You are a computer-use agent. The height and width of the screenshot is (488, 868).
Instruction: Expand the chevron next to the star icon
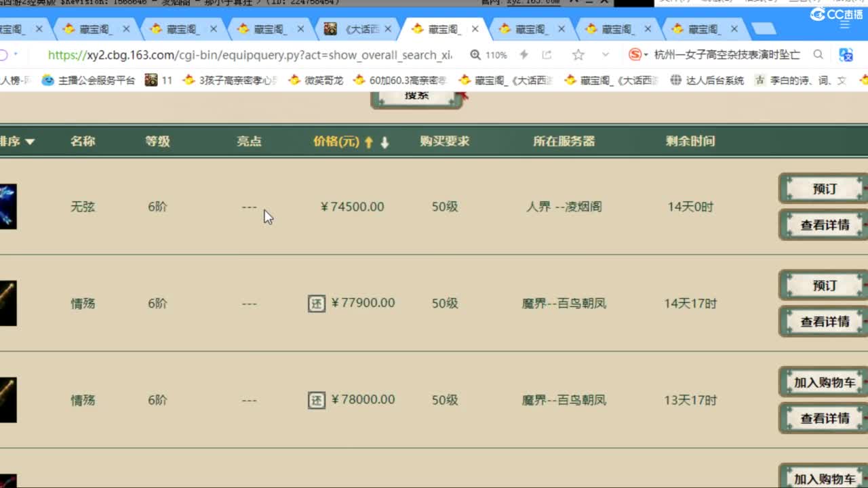pos(606,55)
